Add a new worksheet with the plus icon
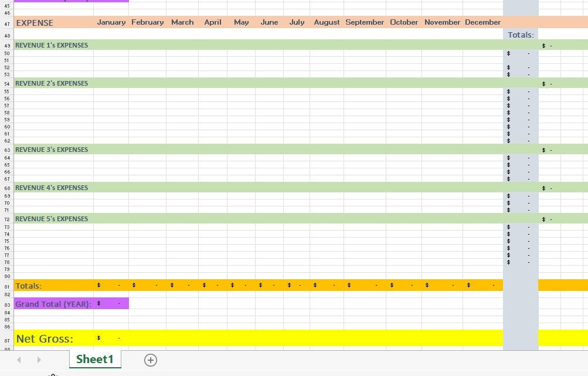The height and width of the screenshot is (376, 588). coord(150,360)
